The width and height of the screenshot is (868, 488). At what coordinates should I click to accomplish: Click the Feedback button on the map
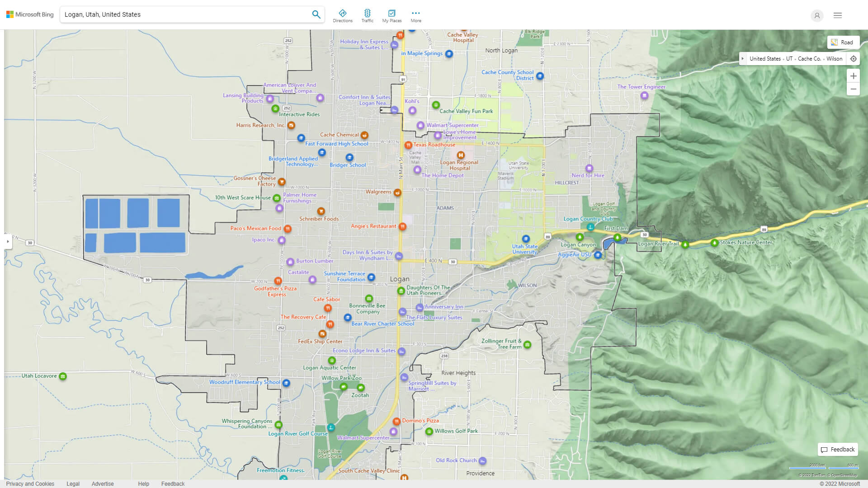click(837, 449)
